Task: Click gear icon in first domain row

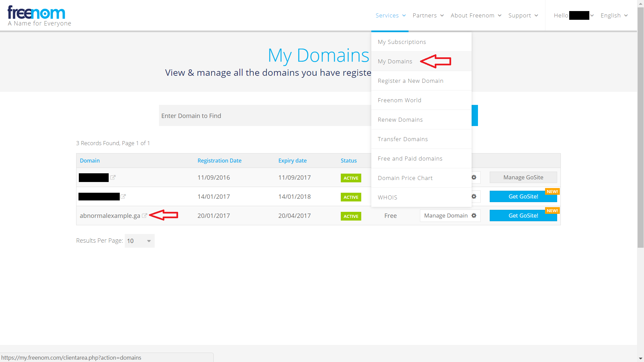Action: tap(474, 177)
